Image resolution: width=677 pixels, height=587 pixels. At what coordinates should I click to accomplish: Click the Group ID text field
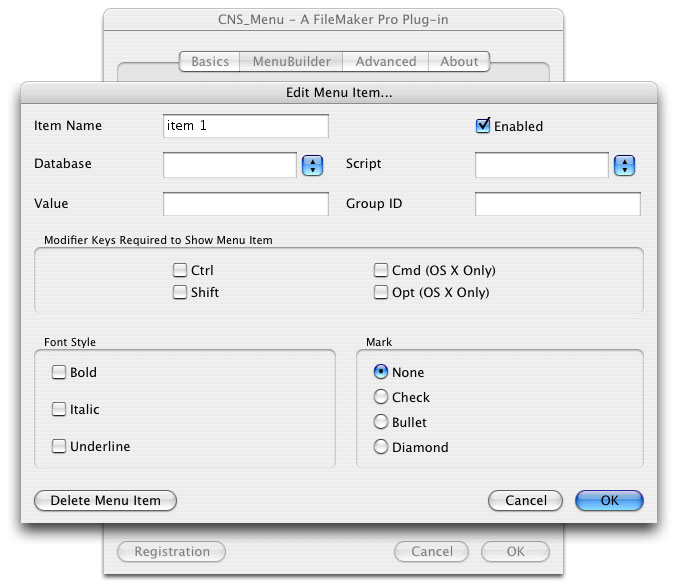pyautogui.click(x=557, y=204)
